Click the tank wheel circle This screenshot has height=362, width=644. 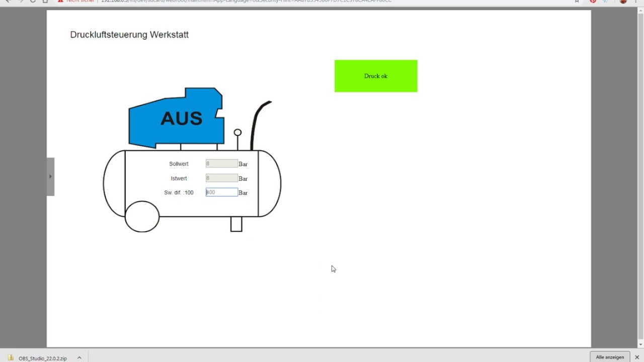[142, 216]
